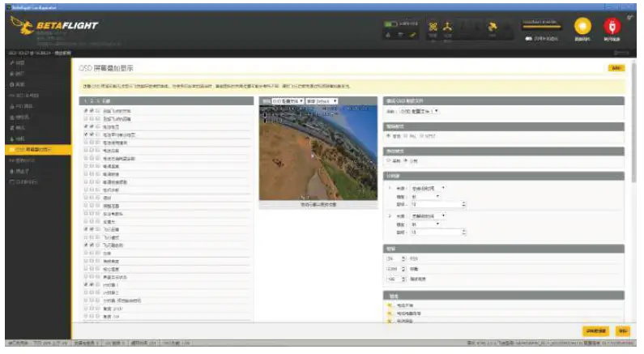Toggle profile 2 checkbox for 'pitch' angle element
The image size is (644, 354).
click(x=92, y=309)
